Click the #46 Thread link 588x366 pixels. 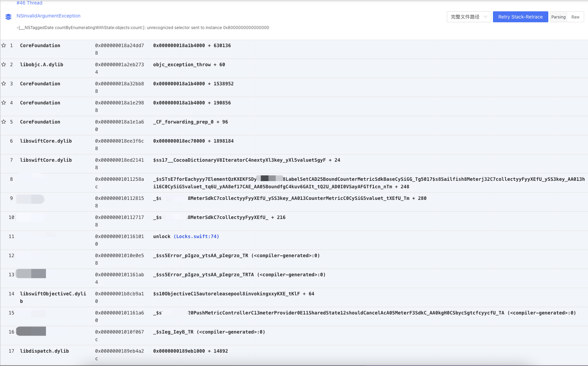pyautogui.click(x=29, y=3)
